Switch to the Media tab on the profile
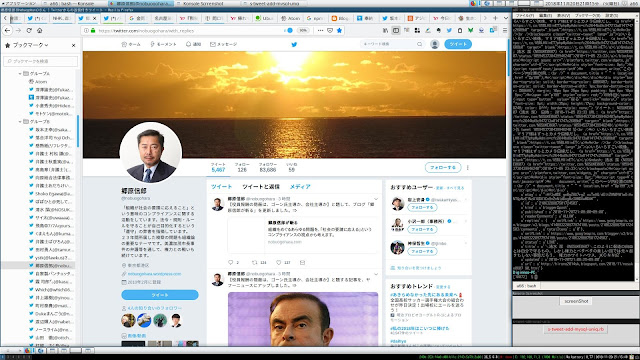This screenshot has width=640, height=360. point(300,187)
